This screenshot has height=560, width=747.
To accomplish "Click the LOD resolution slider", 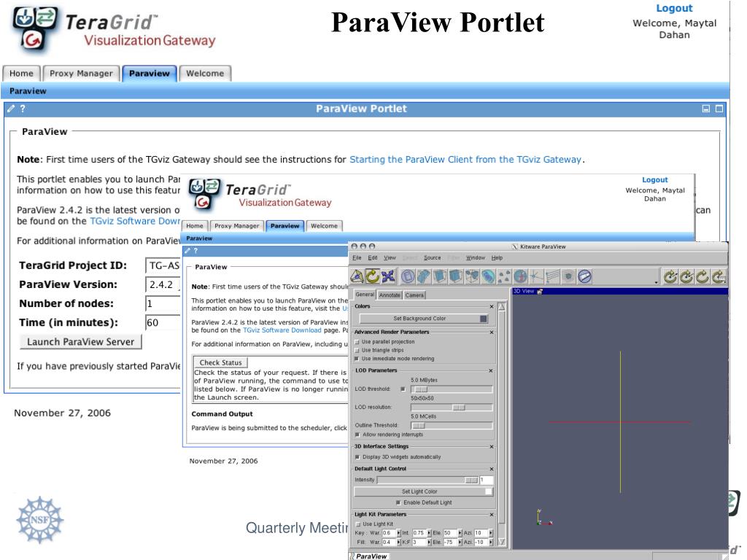I will pos(452,407).
